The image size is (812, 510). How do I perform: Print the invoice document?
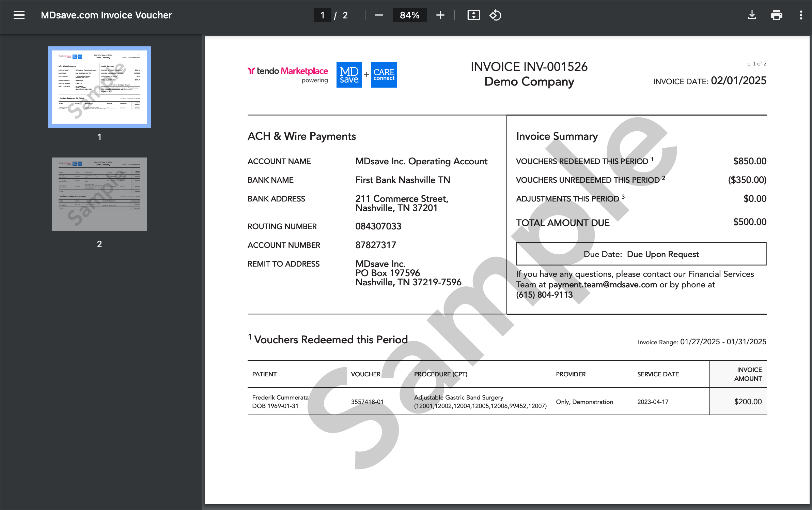coord(776,15)
